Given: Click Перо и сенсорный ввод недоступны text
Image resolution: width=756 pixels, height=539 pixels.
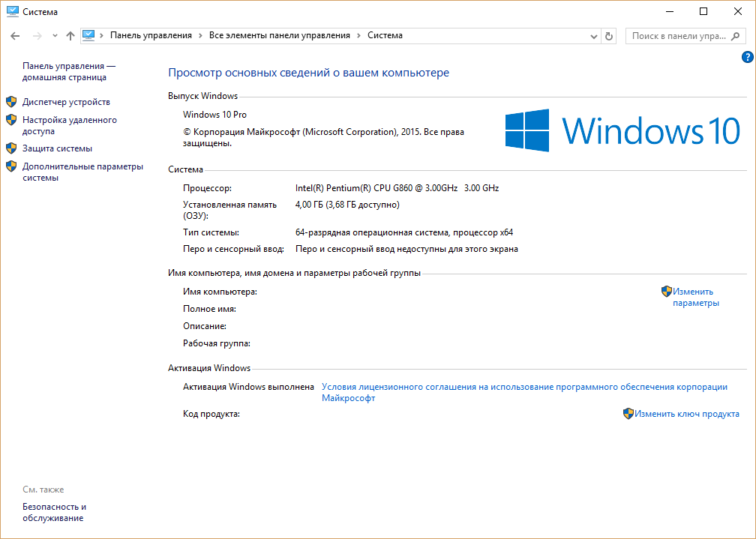Looking at the screenshot, I should [406, 249].
